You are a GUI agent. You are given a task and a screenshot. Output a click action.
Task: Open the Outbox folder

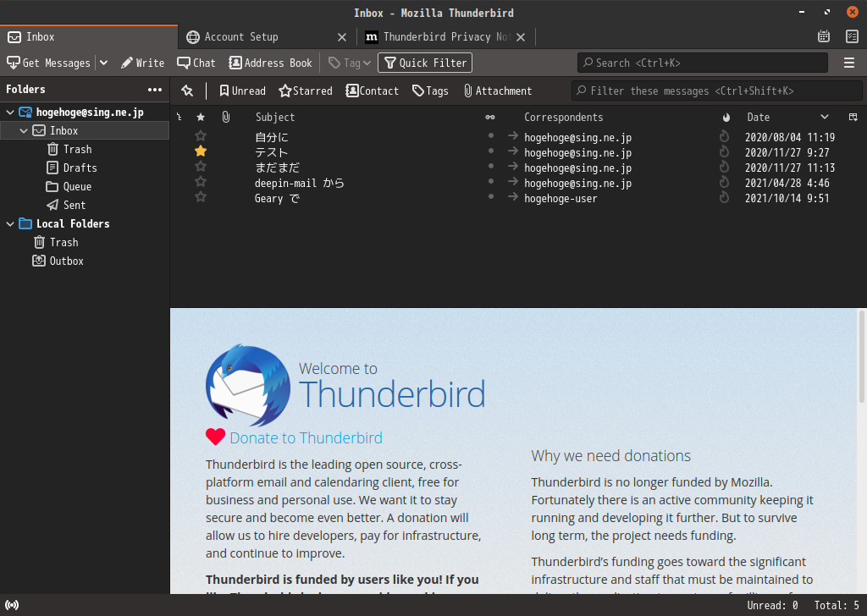67,261
